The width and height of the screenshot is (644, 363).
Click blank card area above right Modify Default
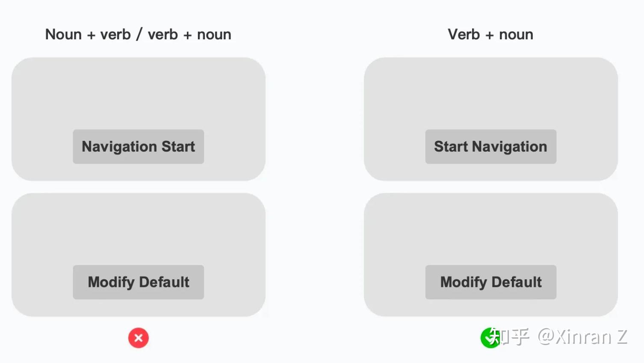(x=491, y=229)
